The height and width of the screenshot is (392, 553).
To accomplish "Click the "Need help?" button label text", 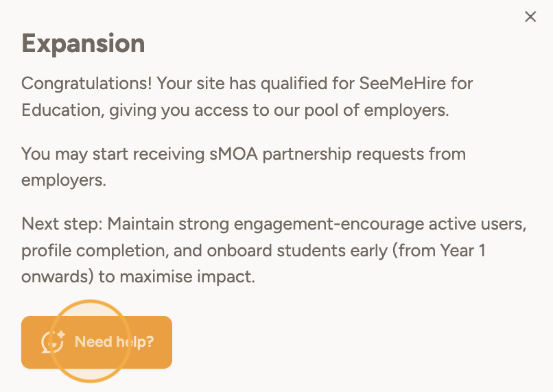I will [x=114, y=341].
